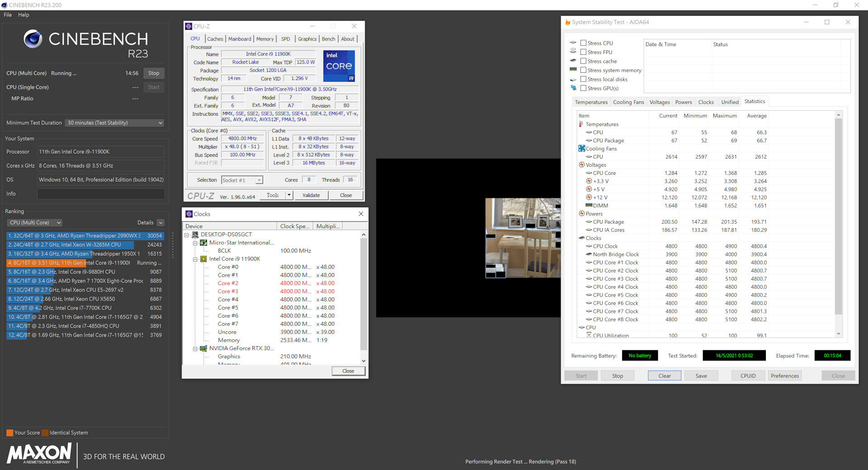Viewport: 868px width, 470px height.
Task: Click the Temperatures thermometer icon in AIDA64 statistics
Action: [x=581, y=124]
